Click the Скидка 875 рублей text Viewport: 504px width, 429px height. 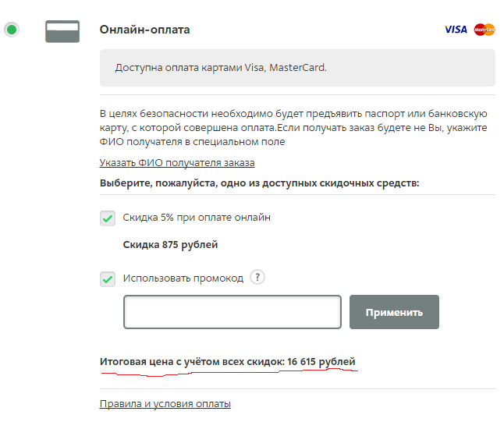[170, 245]
